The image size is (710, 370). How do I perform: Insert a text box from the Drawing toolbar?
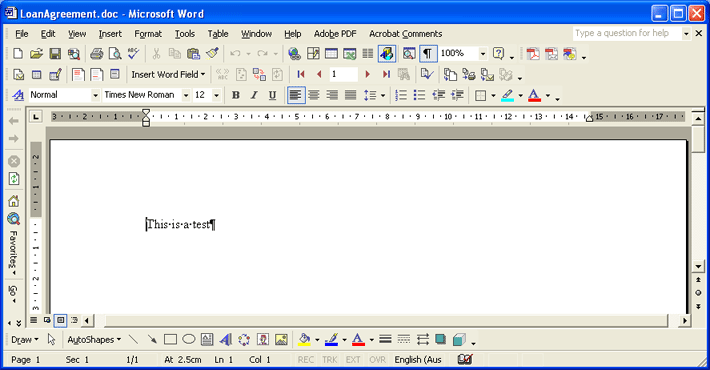pyautogui.click(x=207, y=340)
